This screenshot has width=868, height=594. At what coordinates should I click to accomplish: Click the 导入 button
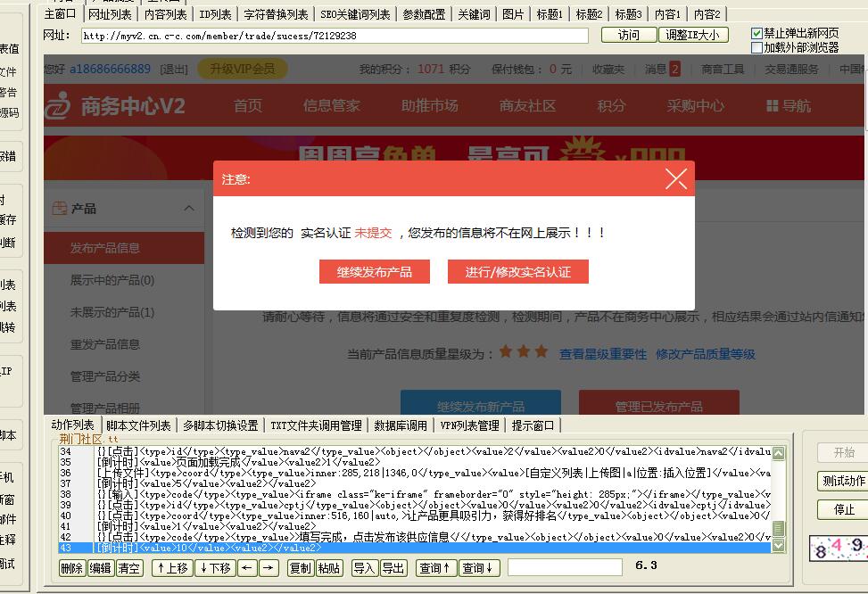pos(365,568)
